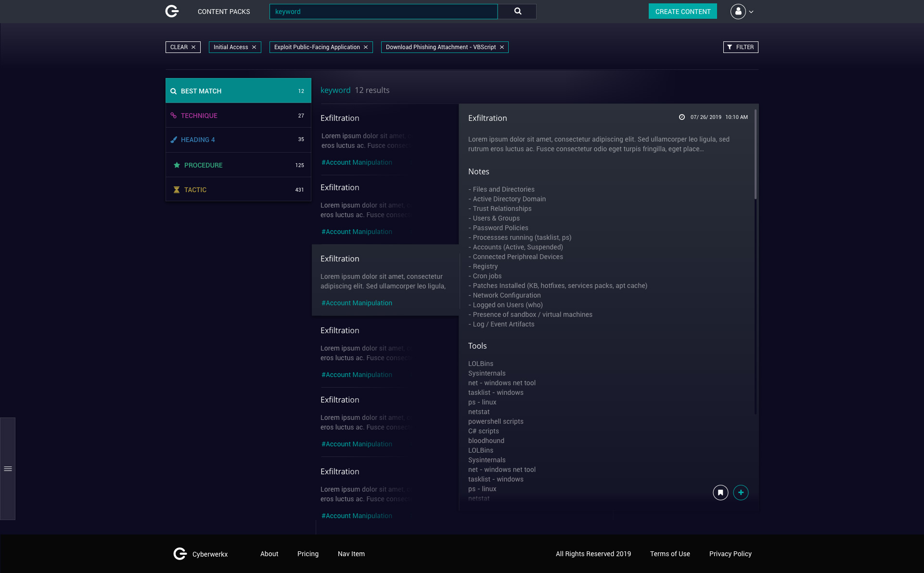Click the Cyberwerkx logo in the header

click(172, 11)
